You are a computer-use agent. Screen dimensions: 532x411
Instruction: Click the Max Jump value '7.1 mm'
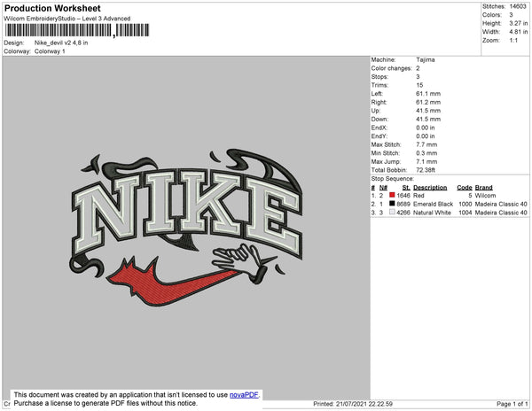[x=426, y=161]
